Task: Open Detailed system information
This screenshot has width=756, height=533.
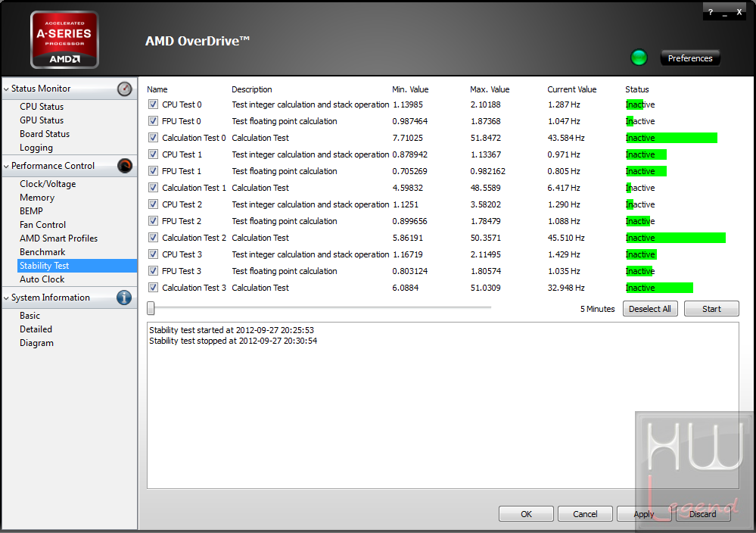Action: point(36,329)
